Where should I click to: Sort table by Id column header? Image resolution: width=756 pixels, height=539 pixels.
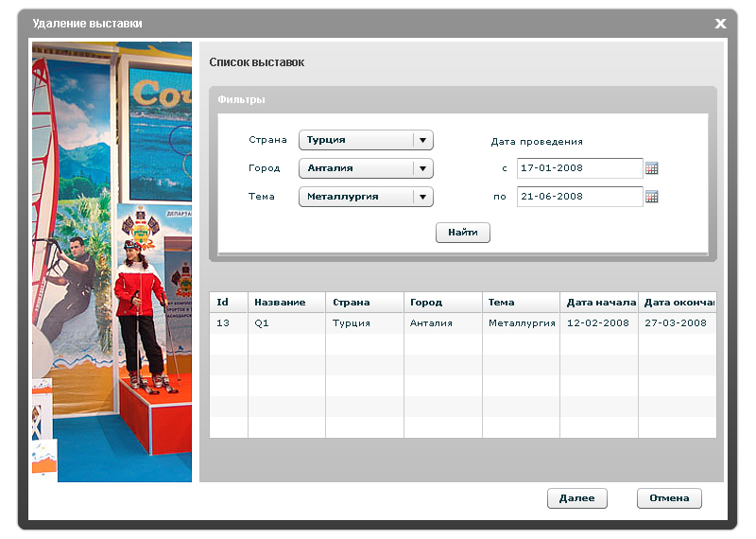tap(228, 303)
